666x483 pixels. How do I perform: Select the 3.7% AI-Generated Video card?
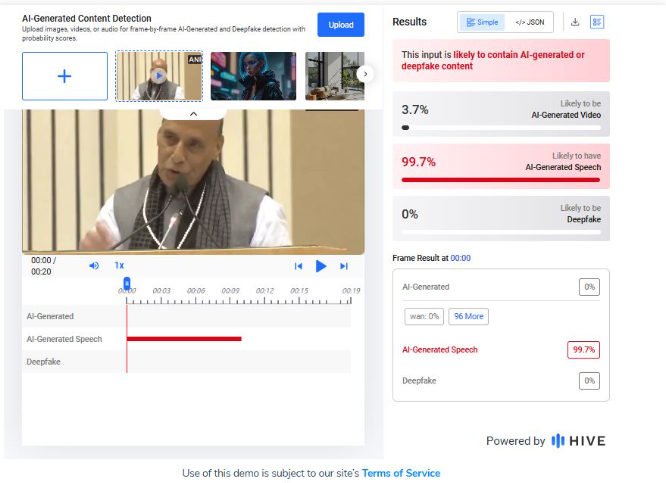tap(501, 114)
